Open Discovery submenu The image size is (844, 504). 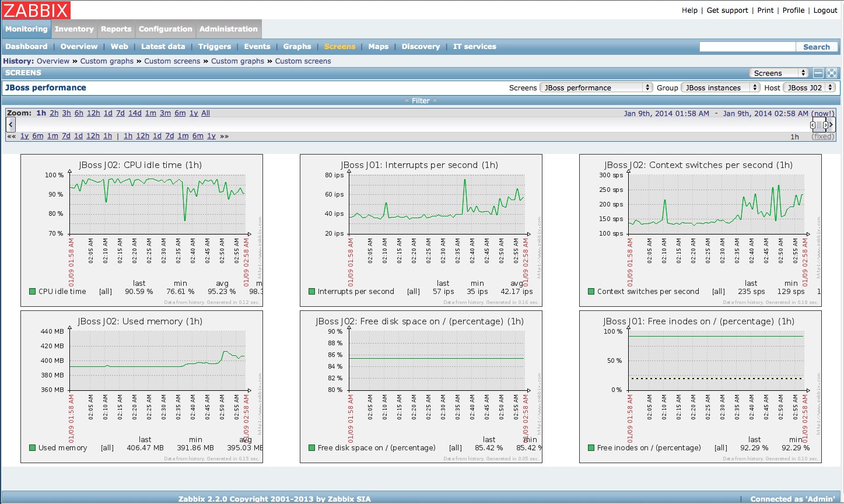pyautogui.click(x=421, y=47)
